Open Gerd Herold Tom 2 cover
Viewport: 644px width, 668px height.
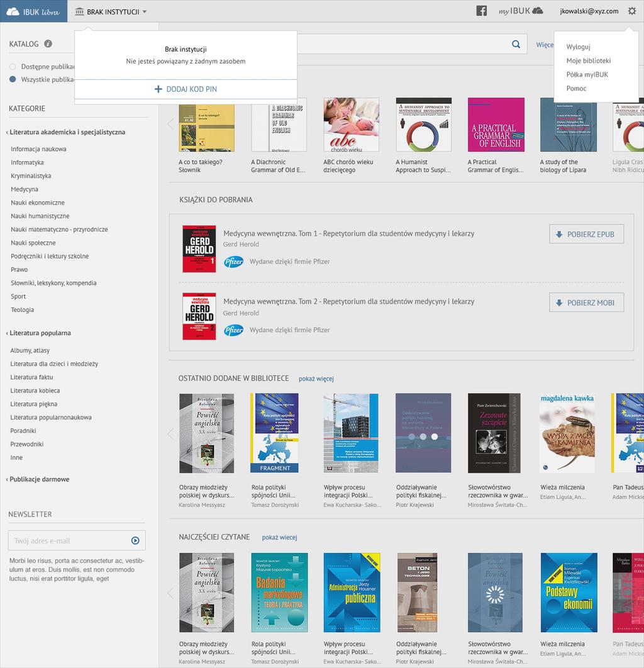(199, 316)
